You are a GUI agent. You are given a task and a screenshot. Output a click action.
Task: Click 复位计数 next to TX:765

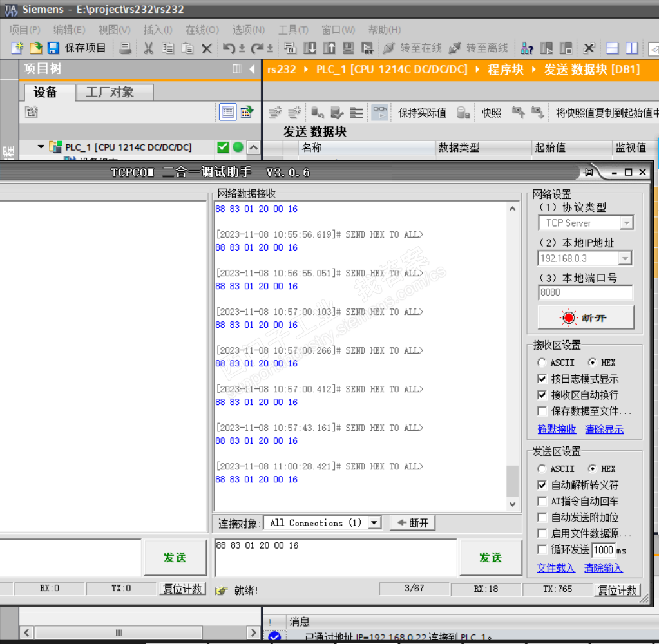pos(616,590)
